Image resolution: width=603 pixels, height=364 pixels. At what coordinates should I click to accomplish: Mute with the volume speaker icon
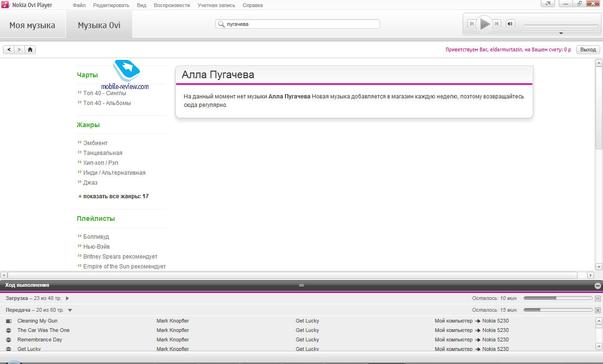coord(510,24)
